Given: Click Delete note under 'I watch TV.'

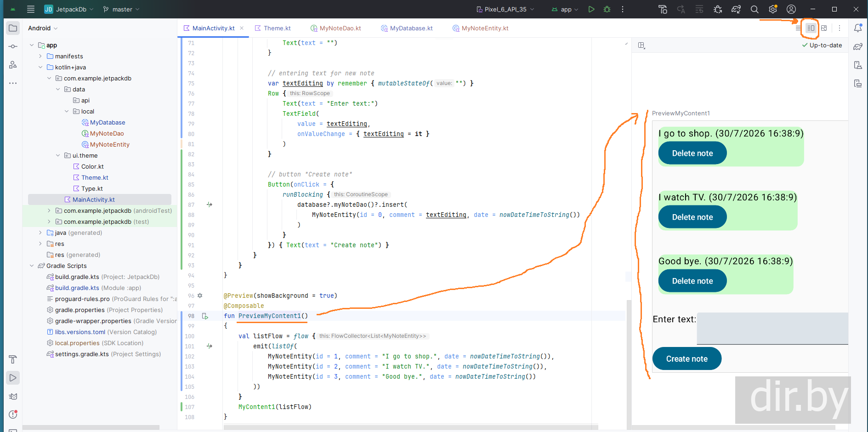Looking at the screenshot, I should coord(692,217).
